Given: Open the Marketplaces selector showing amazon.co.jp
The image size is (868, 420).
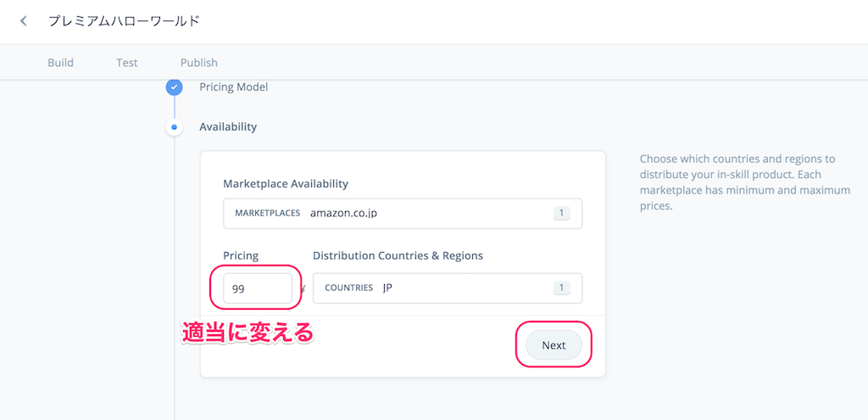Looking at the screenshot, I should 403,213.
